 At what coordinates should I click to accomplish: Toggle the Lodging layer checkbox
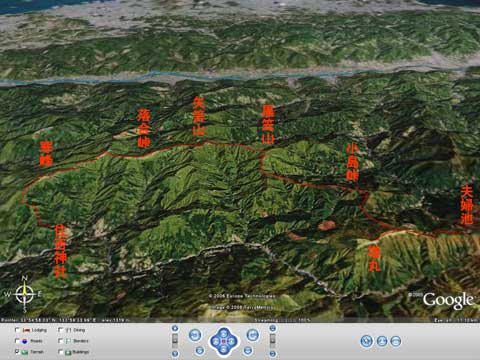pyautogui.click(x=17, y=330)
